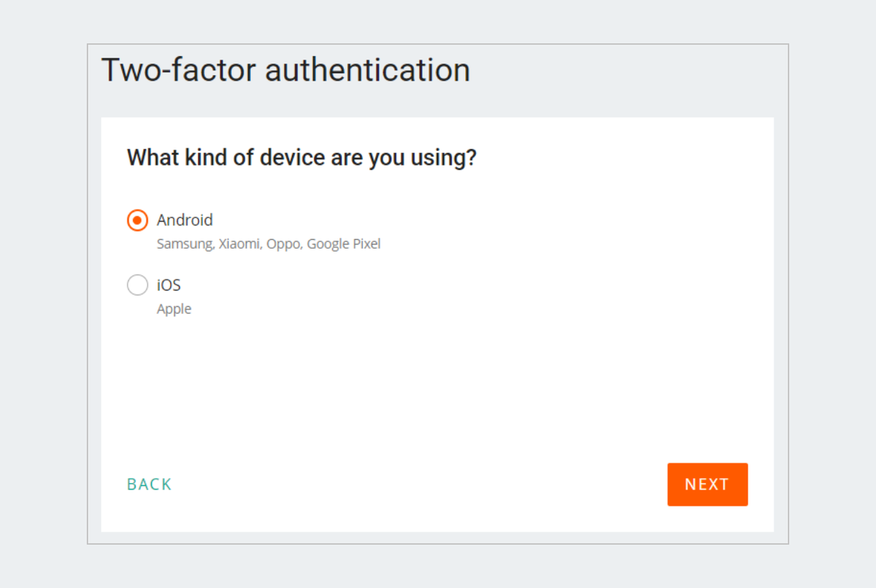Viewport: 876px width, 588px height.
Task: Choose the iOS option label text
Action: pos(169,285)
